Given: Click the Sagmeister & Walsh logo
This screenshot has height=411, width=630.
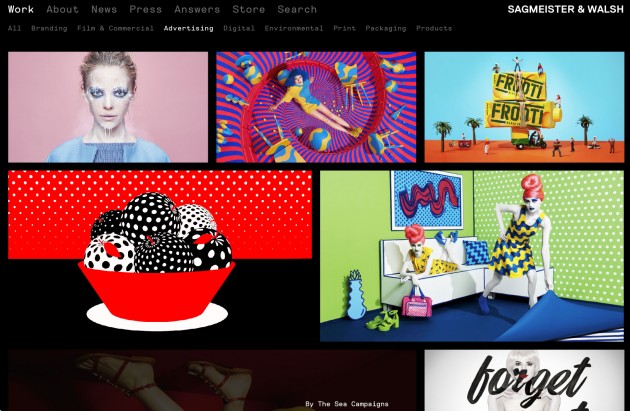Looking at the screenshot, I should click(565, 9).
